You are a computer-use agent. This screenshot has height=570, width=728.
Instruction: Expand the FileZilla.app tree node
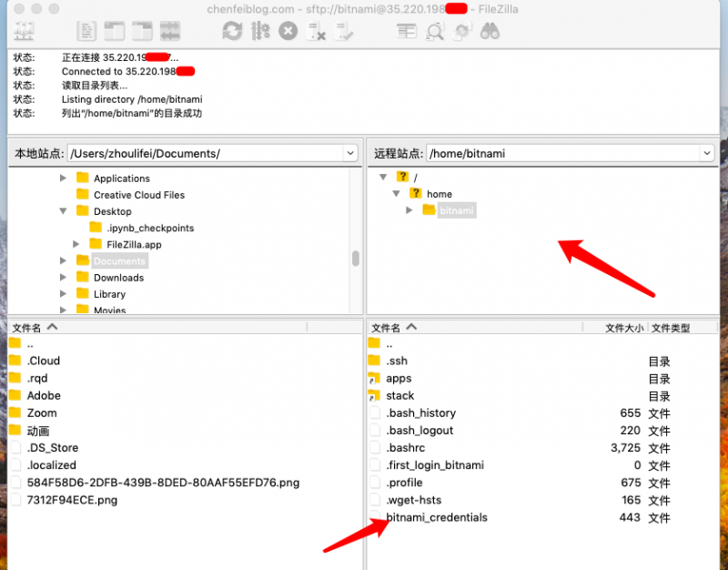76,244
